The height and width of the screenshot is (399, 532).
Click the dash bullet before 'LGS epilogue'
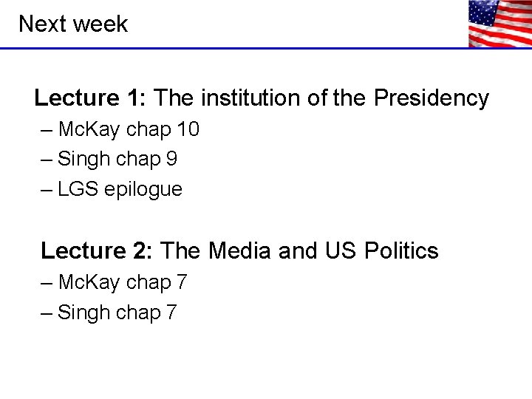coord(47,189)
